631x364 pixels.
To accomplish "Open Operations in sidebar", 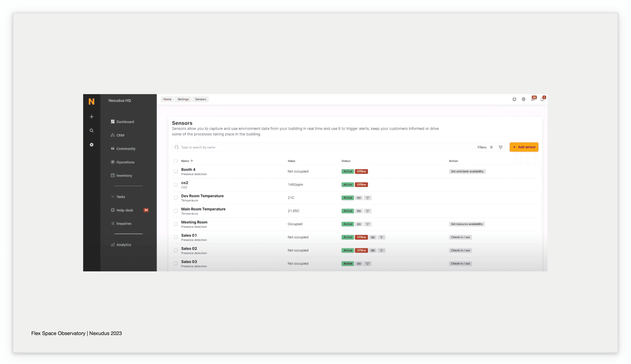I will 122,162.
